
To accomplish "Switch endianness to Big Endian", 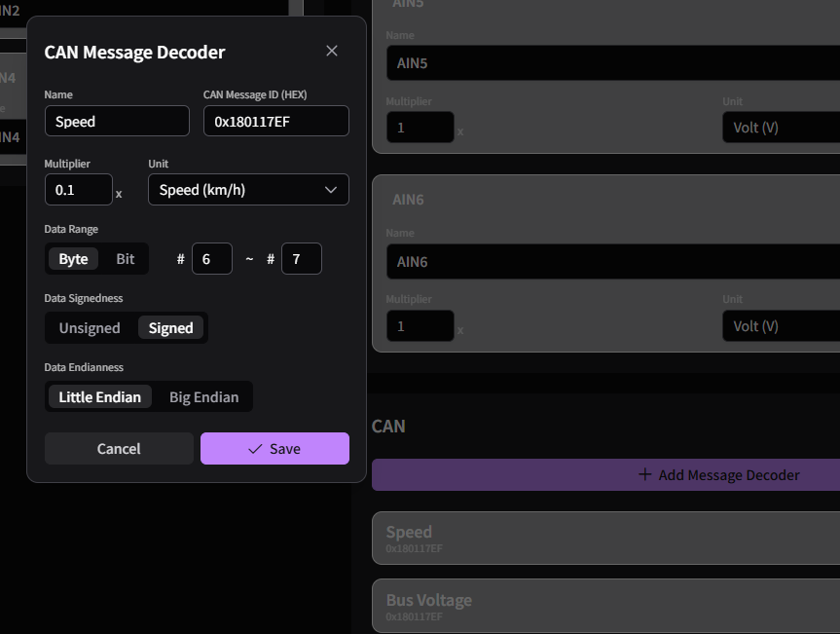I will (x=203, y=397).
